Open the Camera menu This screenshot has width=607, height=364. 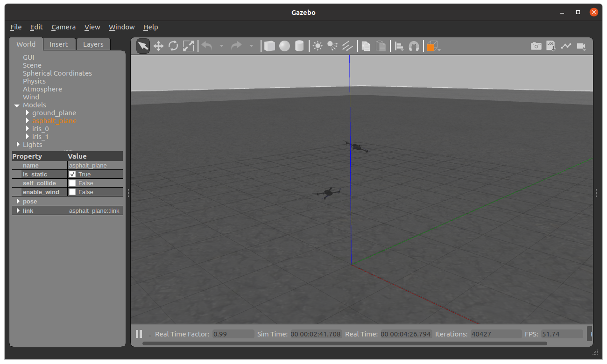[x=64, y=27]
